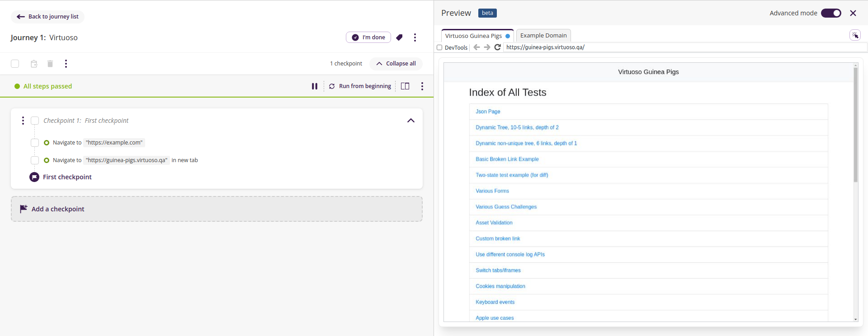
Task: Click the delete trash icon in toolbar
Action: tap(50, 64)
